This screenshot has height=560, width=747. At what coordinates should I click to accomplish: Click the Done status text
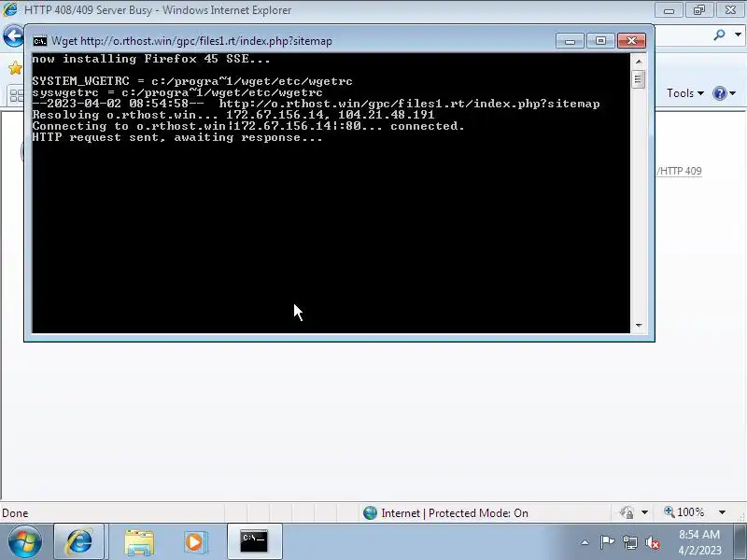(15, 513)
